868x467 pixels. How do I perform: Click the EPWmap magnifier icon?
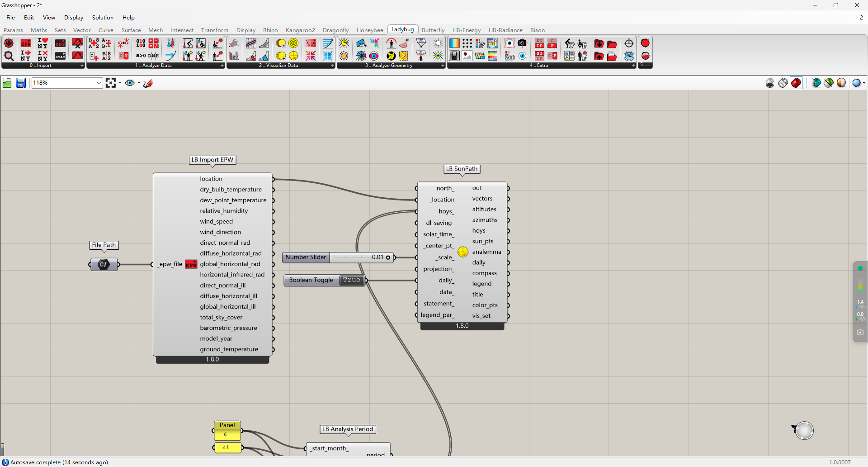point(9,56)
